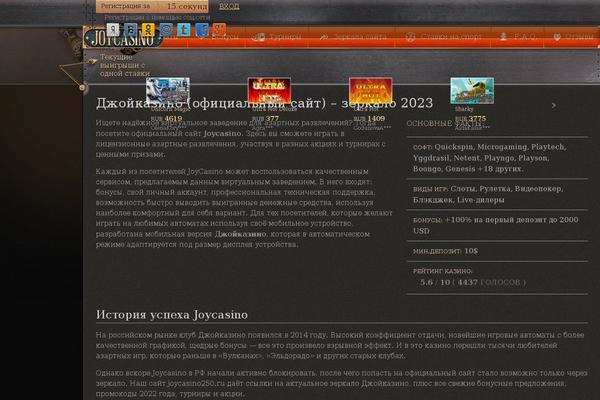Open the Ultra Hot Deluxe thumbnail with 377 RUB

click(x=269, y=91)
